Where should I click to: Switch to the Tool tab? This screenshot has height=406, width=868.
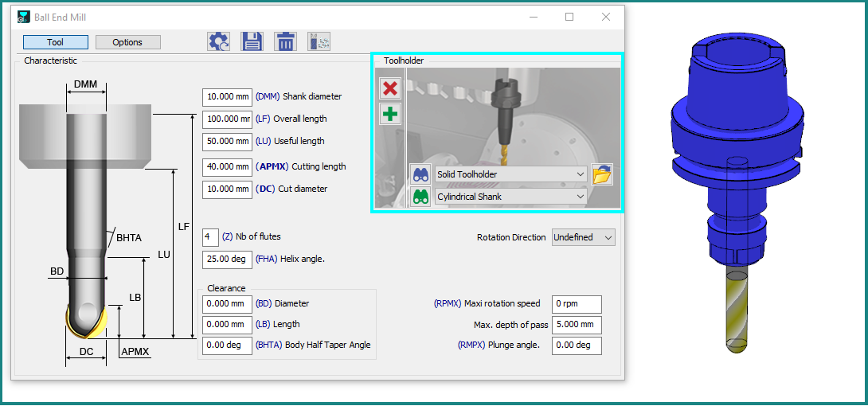[55, 42]
